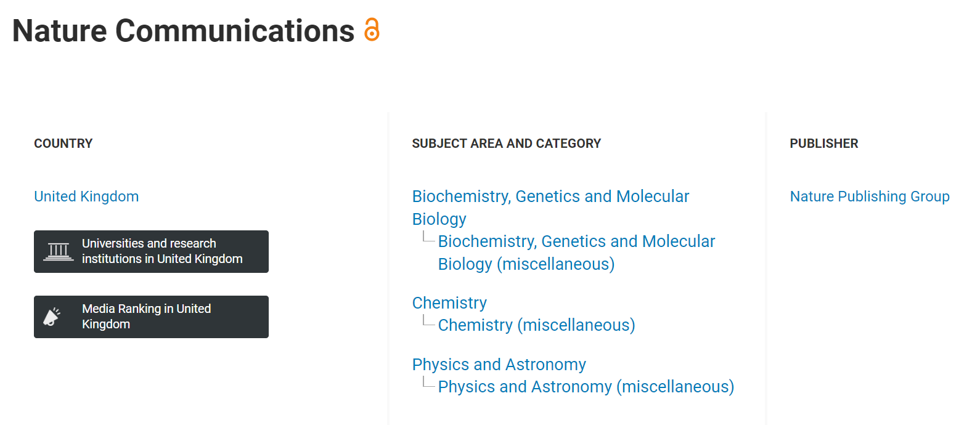This screenshot has height=425, width=980.
Task: Open the Physics and Astronomy subject area
Action: pos(499,365)
